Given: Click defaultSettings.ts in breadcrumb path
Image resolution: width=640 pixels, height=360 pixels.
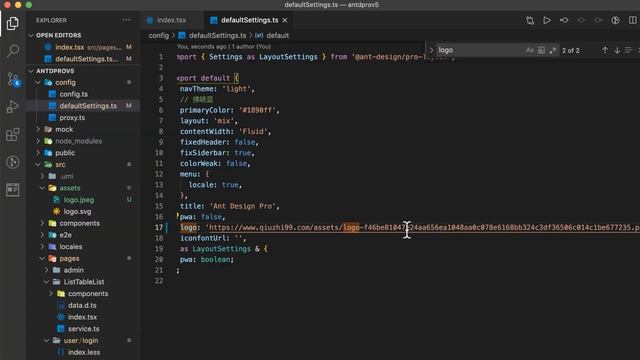Looking at the screenshot, I should click(x=218, y=36).
